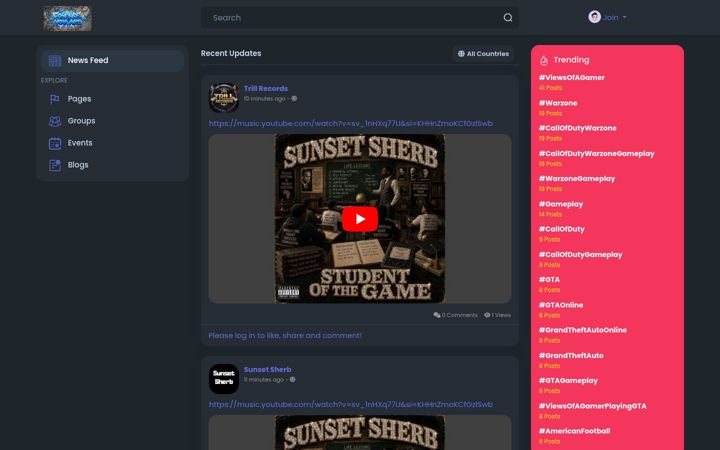Select News Feed in the sidebar
Screen dimensions: 720x450
[112, 61]
